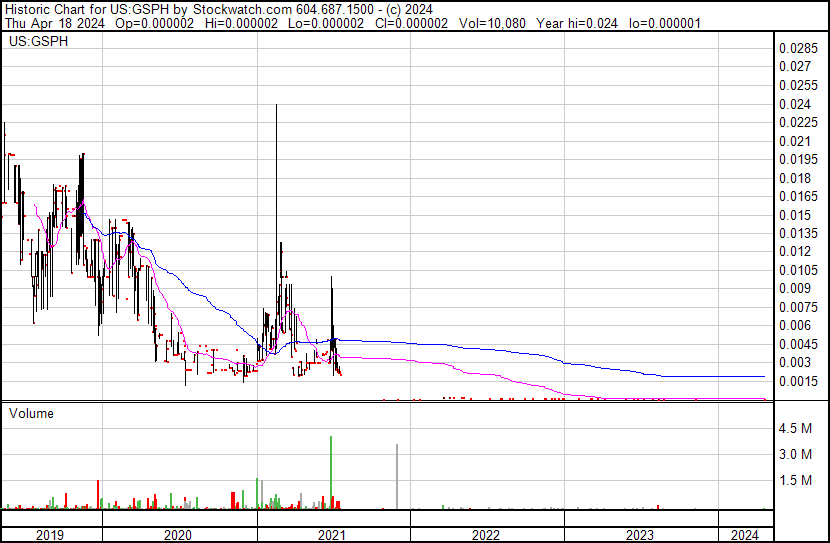This screenshot has height=543, width=830.
Task: Click the 0.021 price axis label
Action: (x=795, y=141)
